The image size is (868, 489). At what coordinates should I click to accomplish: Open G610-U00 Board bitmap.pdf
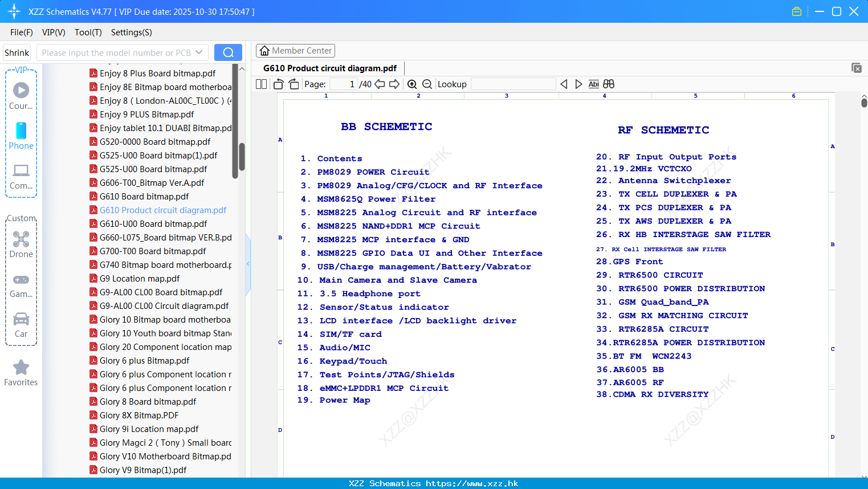click(153, 223)
